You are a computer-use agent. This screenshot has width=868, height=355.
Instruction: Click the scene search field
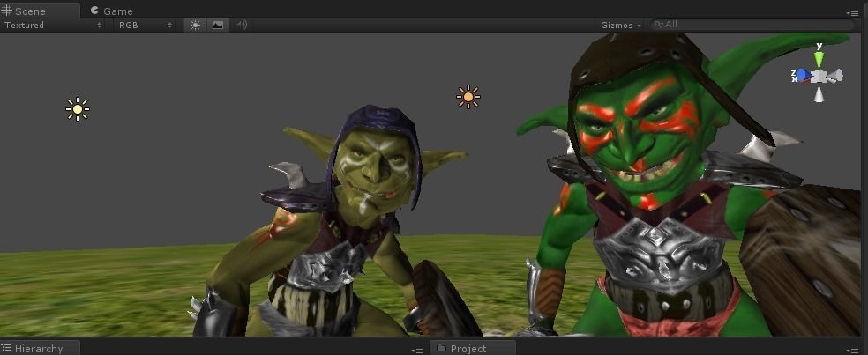pyautogui.click(x=752, y=25)
